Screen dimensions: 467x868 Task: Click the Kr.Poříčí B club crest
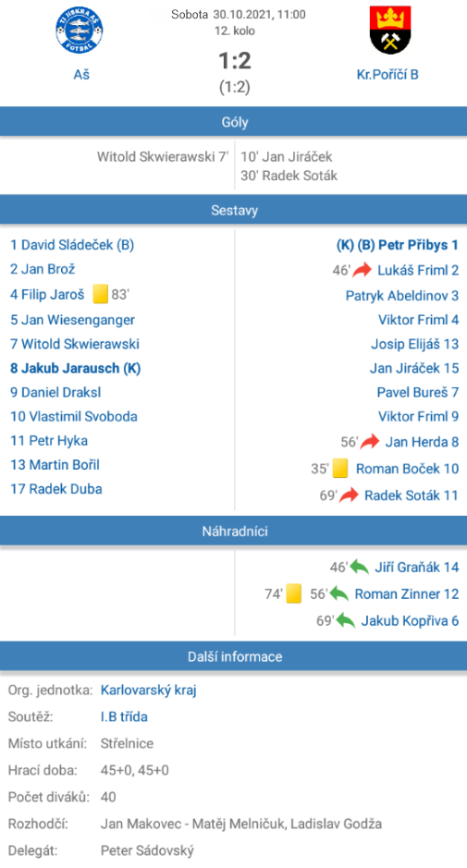click(390, 30)
